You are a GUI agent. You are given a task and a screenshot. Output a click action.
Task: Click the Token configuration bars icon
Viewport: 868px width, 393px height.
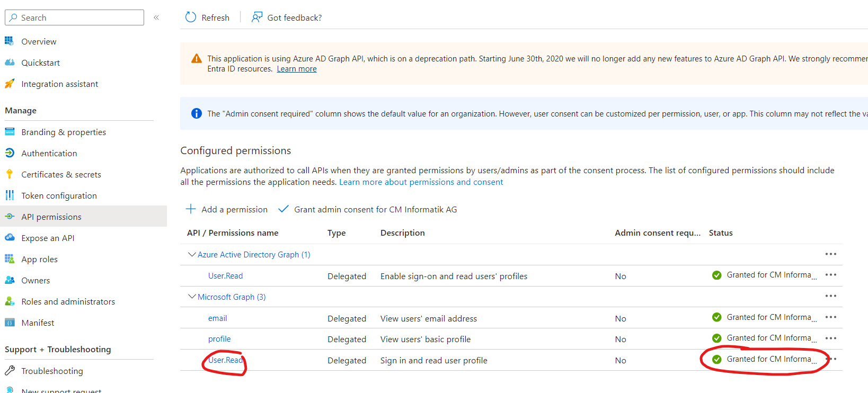pos(10,195)
